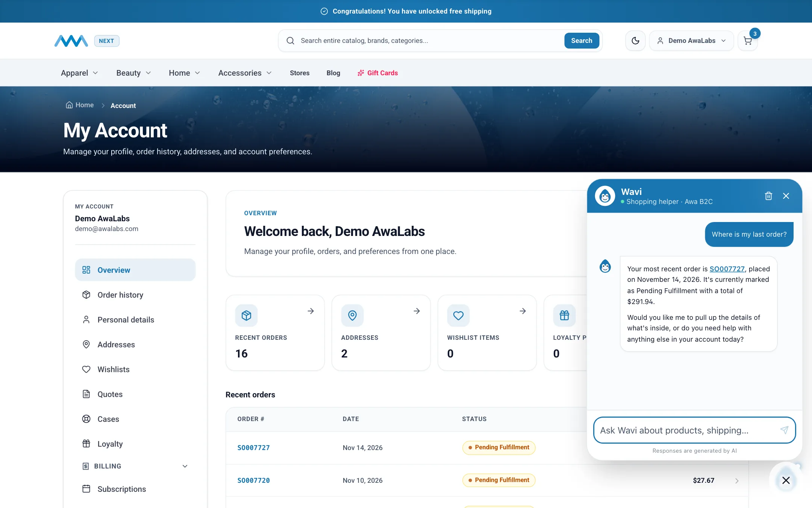Open Loyalty in sidebar
The height and width of the screenshot is (508, 812).
click(135, 444)
